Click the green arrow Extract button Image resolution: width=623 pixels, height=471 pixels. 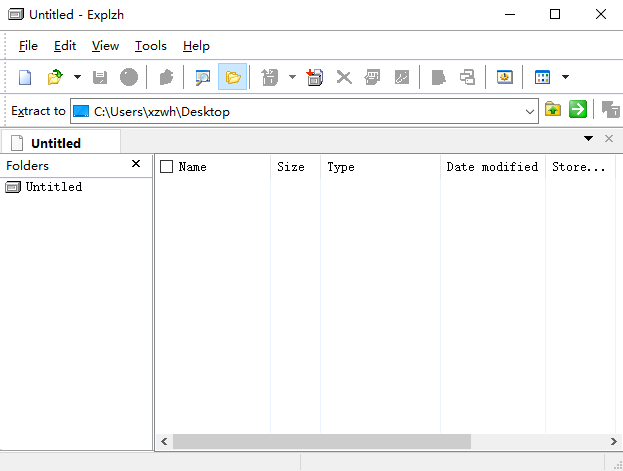578,111
